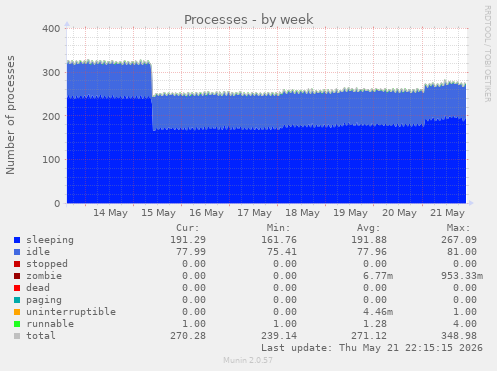Viewport: 497px width, 371px height.
Task: Click the 'Max:' column header
Action: pyautogui.click(x=458, y=228)
